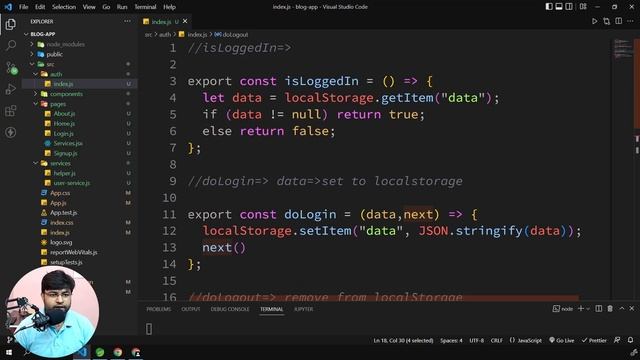Screen dimensions: 640x360
Task: Open Run and Debug view
Action: (x=11, y=89)
